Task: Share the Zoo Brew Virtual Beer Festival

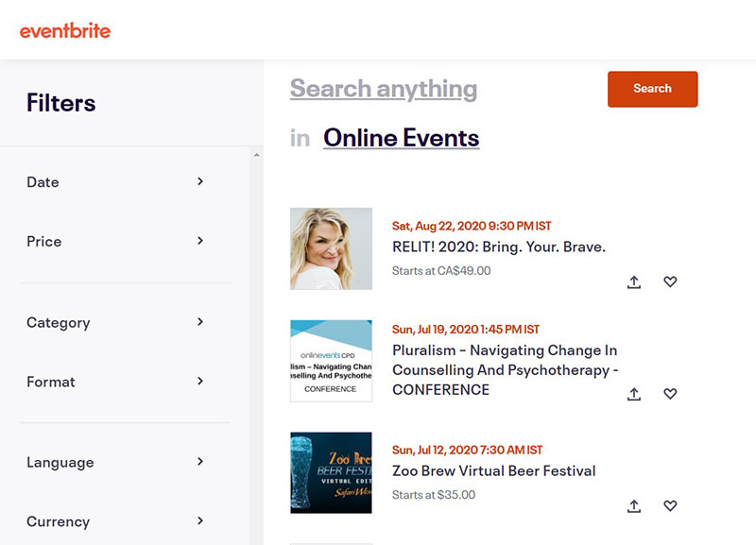Action: [x=634, y=506]
